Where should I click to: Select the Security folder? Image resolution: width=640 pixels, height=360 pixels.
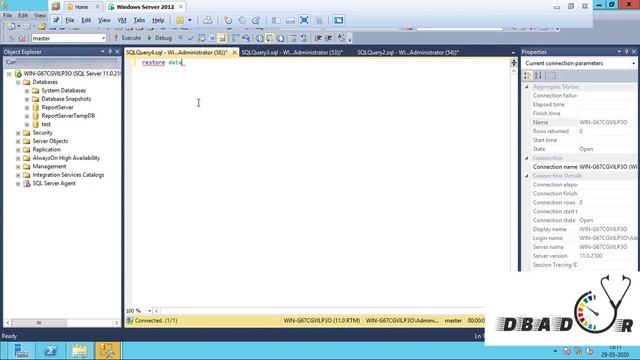tap(42, 133)
